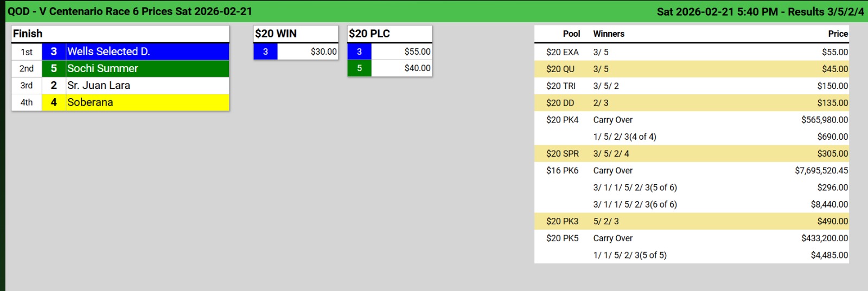Click the race title in green header
868x291 pixels.
pos(130,11)
